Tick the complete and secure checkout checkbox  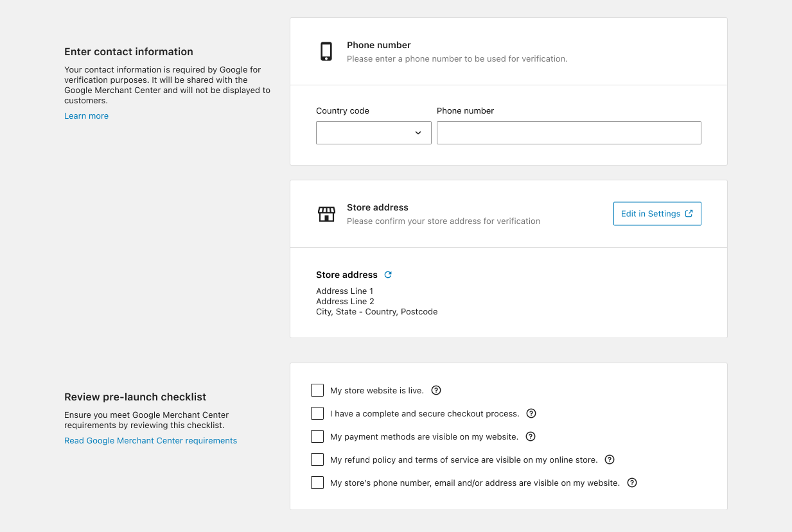[317, 413]
